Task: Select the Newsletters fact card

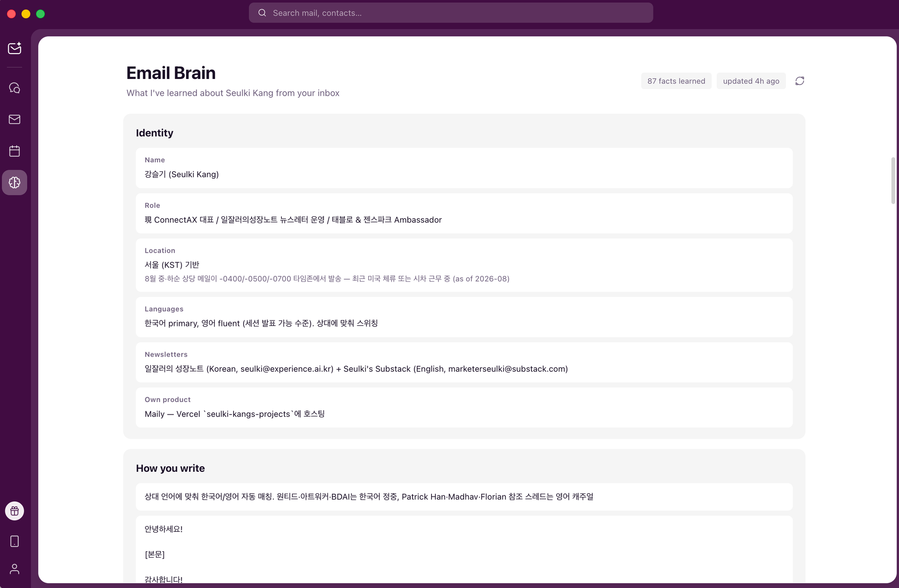Action: (x=464, y=362)
